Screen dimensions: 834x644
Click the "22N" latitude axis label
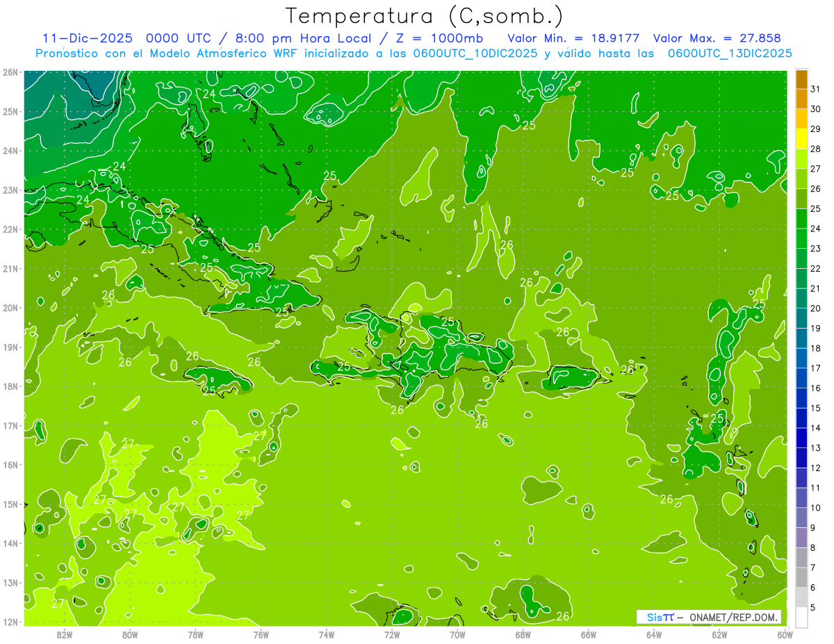[x=10, y=229]
